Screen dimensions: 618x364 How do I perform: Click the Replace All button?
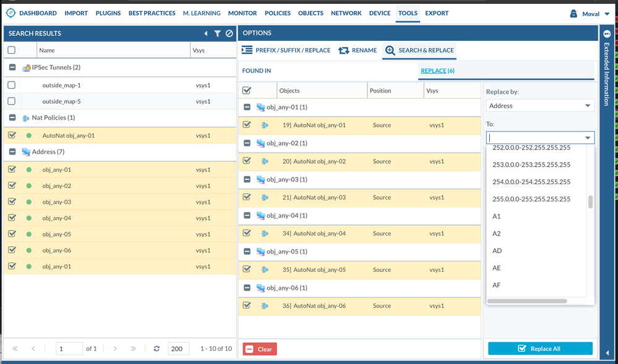[x=540, y=349]
